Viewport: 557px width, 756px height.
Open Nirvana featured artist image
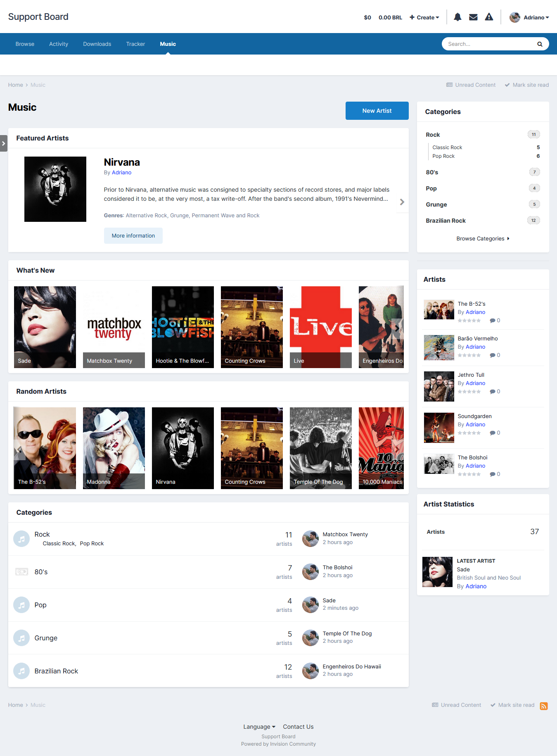55,189
